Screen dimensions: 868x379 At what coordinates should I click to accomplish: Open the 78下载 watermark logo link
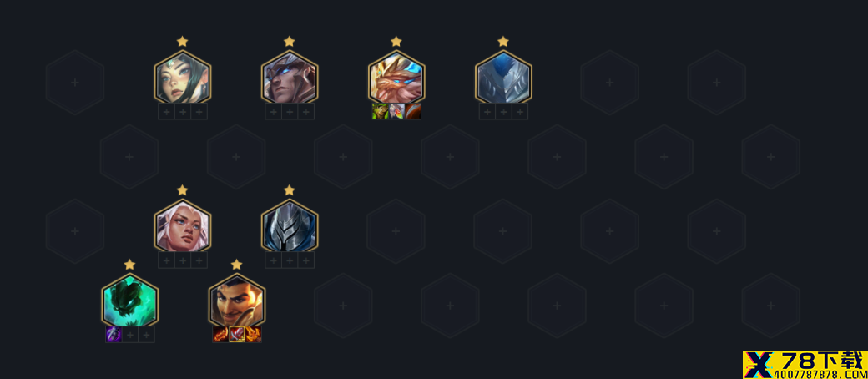(805, 365)
